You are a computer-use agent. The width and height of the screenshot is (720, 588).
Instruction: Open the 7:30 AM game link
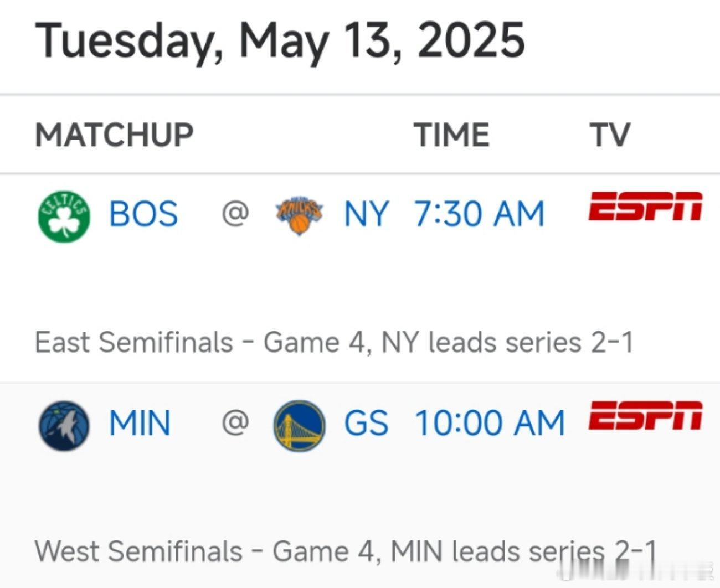point(480,214)
